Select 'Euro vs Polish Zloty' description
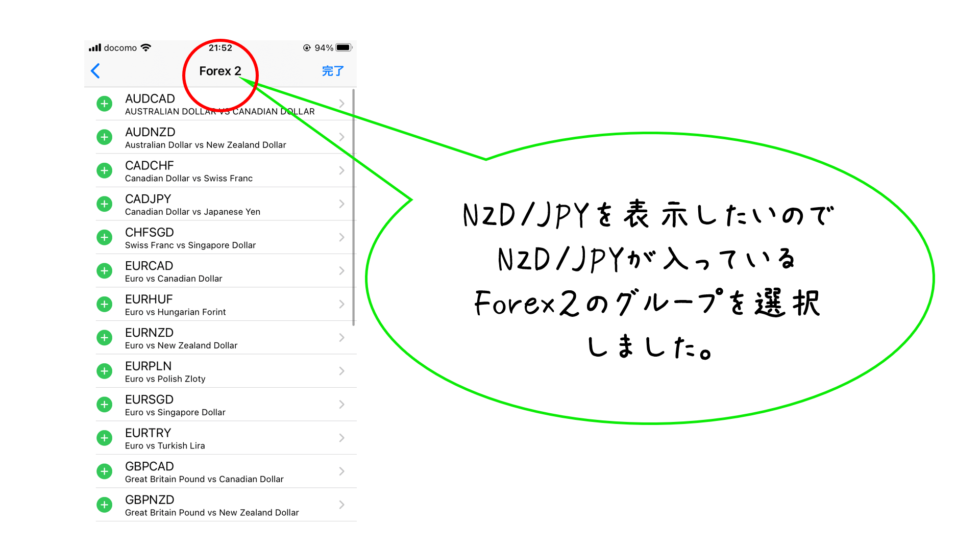The image size is (980, 551). (165, 379)
